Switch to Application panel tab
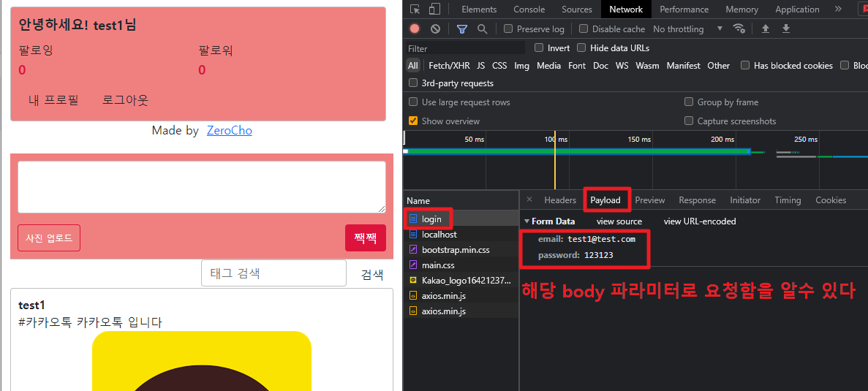 click(797, 10)
